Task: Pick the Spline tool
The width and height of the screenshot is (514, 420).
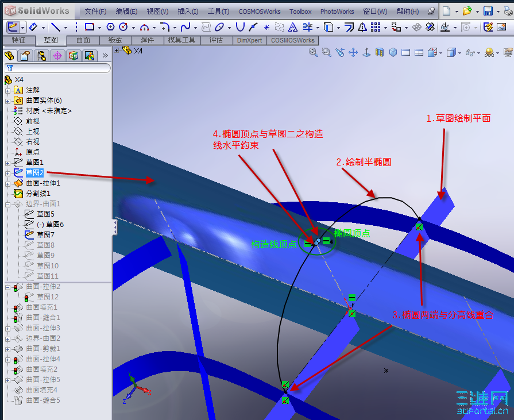Action: pos(185,27)
